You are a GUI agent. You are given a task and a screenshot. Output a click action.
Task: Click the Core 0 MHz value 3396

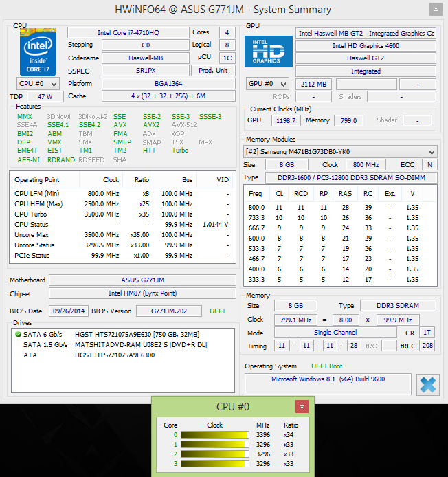[x=263, y=435]
